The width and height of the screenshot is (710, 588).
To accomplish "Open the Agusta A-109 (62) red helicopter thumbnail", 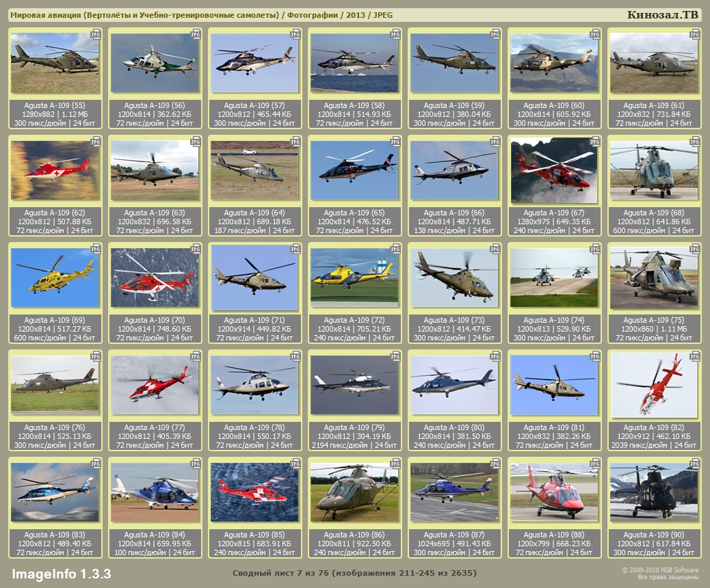I will pos(55,171).
